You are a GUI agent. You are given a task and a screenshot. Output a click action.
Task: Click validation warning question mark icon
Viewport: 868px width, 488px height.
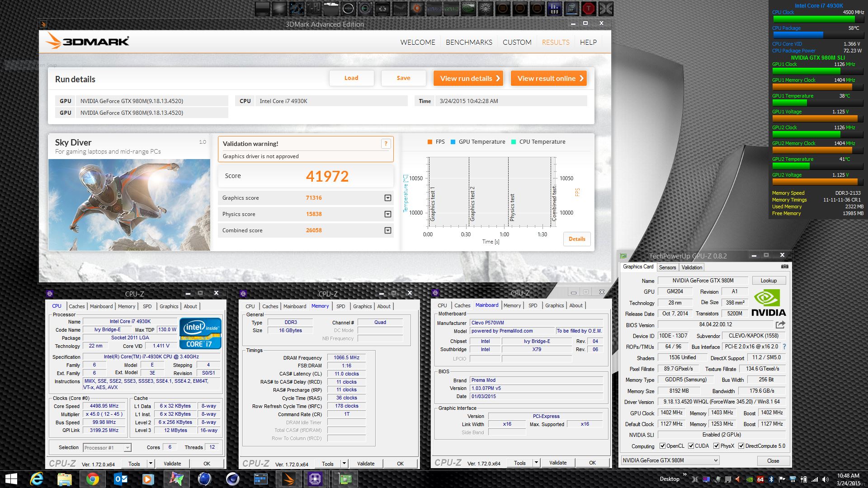386,144
